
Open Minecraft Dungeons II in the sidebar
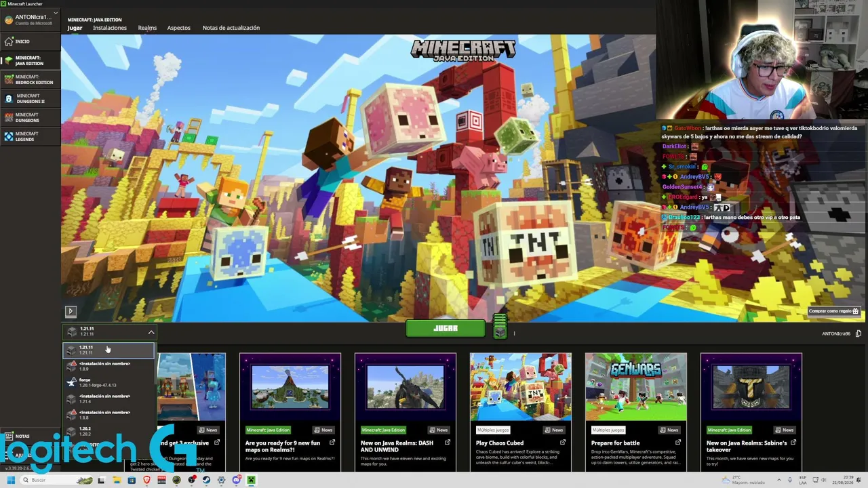(31, 99)
